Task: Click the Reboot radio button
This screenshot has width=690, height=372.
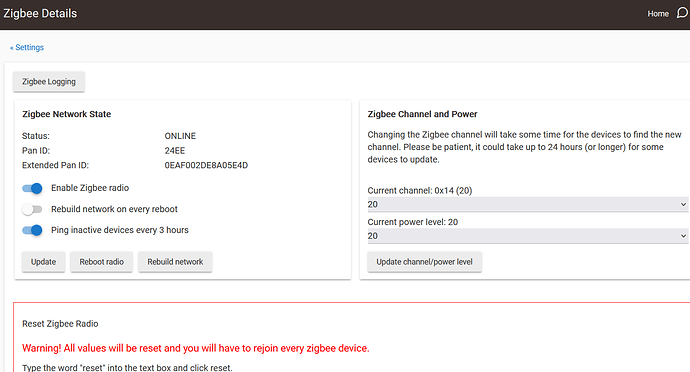Action: pyautogui.click(x=102, y=262)
